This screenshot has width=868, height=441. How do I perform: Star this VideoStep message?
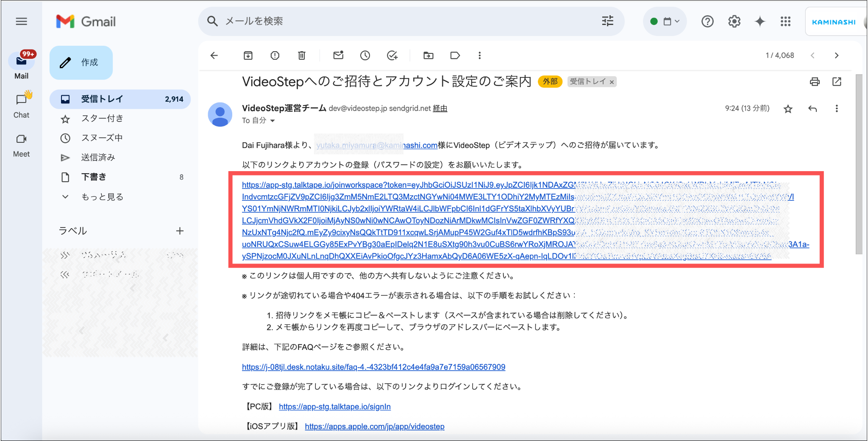[788, 109]
